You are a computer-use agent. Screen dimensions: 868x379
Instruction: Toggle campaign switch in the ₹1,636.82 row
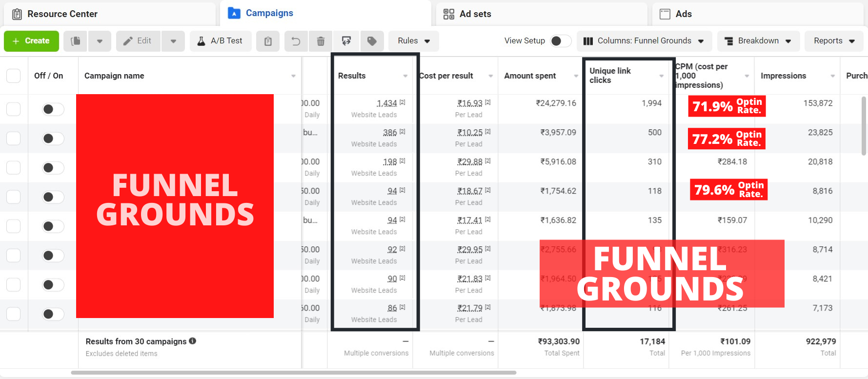53,226
